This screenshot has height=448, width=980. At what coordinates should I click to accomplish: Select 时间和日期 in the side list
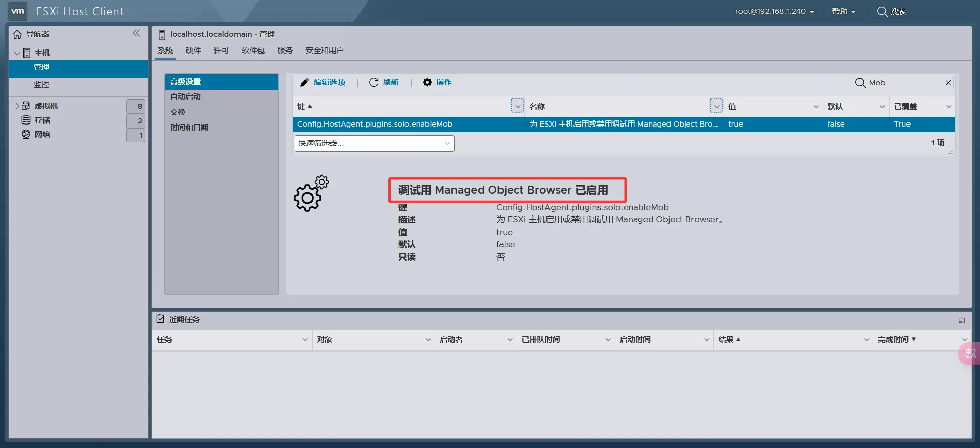tap(222, 128)
